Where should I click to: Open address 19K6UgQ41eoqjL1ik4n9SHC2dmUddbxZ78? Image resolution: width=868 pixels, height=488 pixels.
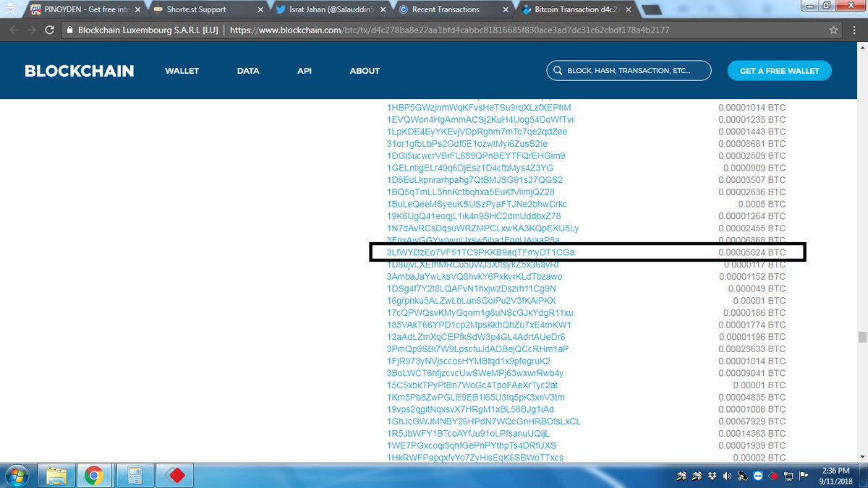click(474, 216)
